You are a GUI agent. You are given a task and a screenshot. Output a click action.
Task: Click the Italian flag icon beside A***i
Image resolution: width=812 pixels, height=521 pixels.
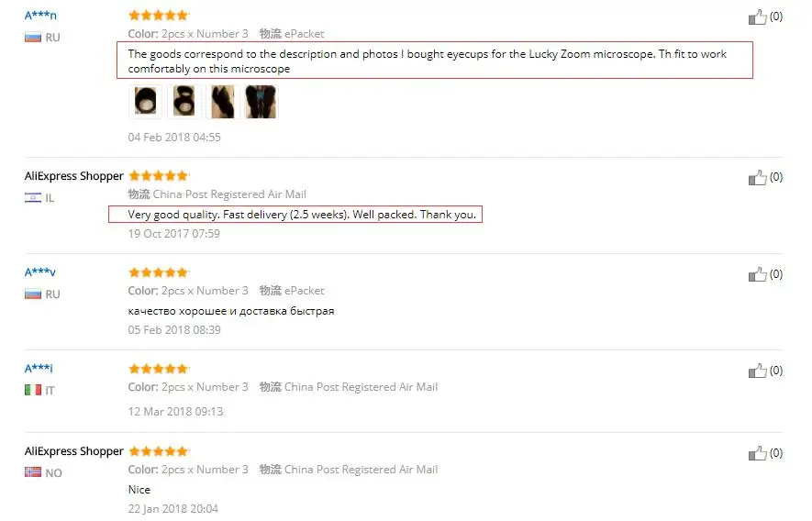tap(33, 390)
